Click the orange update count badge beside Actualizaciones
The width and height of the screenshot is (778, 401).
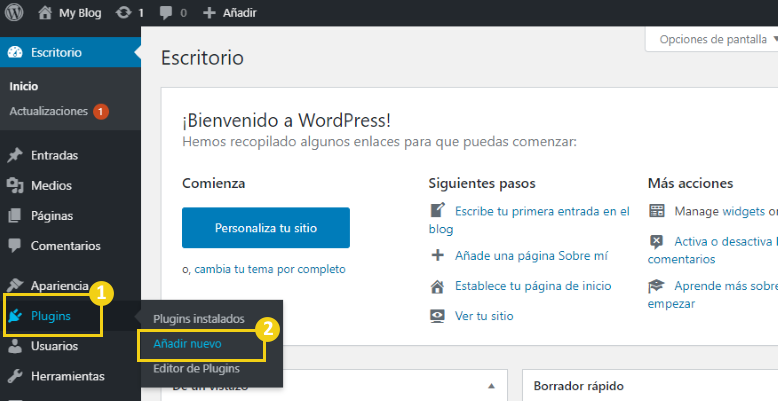tap(101, 111)
